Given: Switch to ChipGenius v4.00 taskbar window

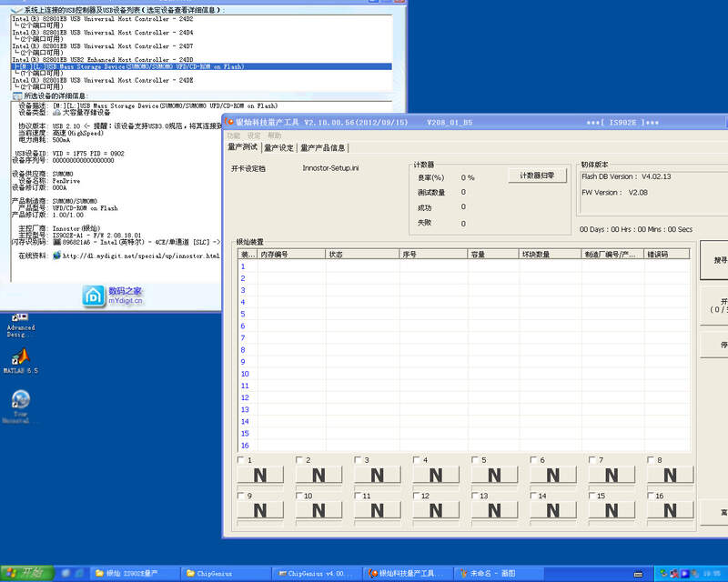Looking at the screenshot, I should pyautogui.click(x=318, y=574).
